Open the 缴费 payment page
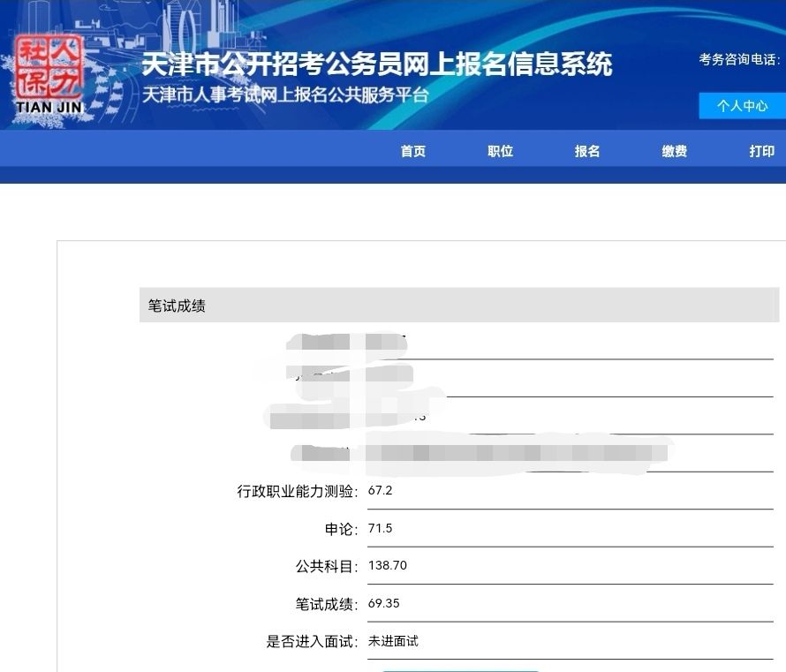This screenshot has height=672, width=786. [x=675, y=151]
